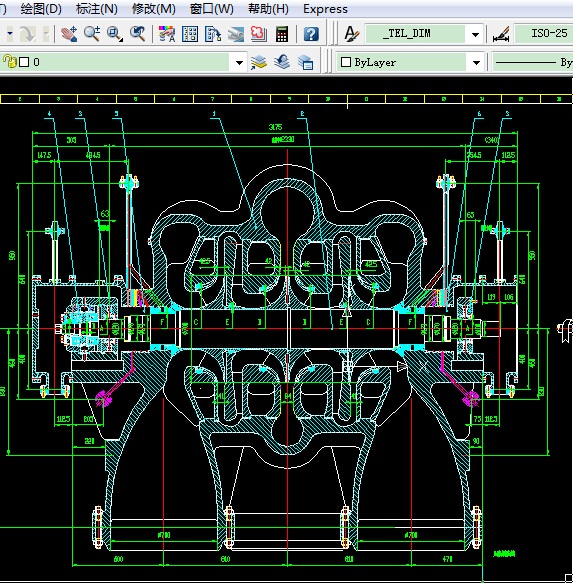The height and width of the screenshot is (583, 573).
Task: Open the 标注(N) menu
Action: point(97,9)
